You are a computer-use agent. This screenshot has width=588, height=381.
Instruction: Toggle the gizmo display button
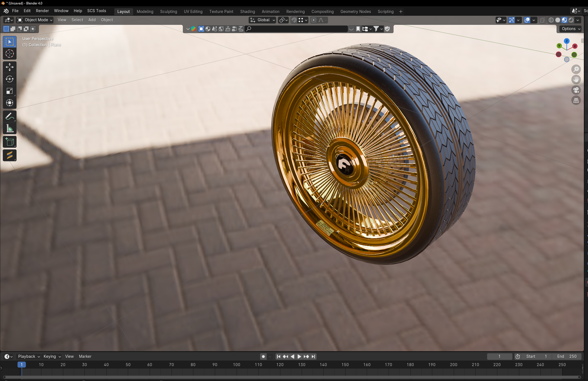coord(511,20)
